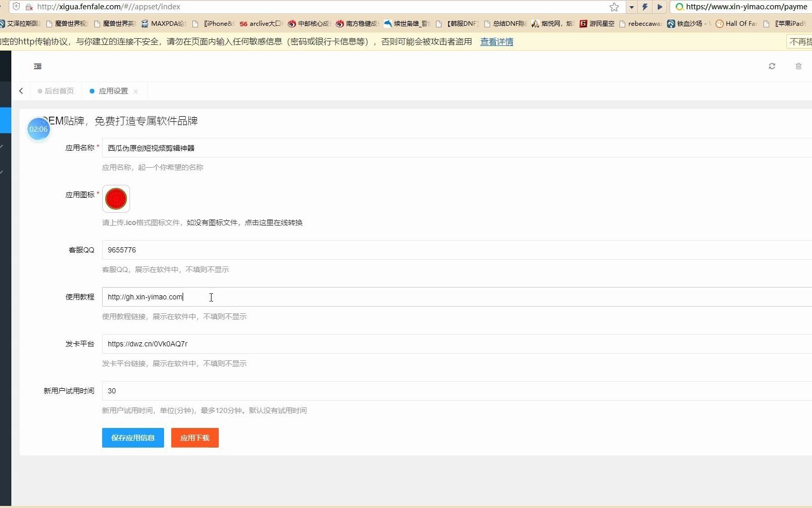The image size is (812, 508).
Task: Click the bookmark star icon
Action: point(614,7)
